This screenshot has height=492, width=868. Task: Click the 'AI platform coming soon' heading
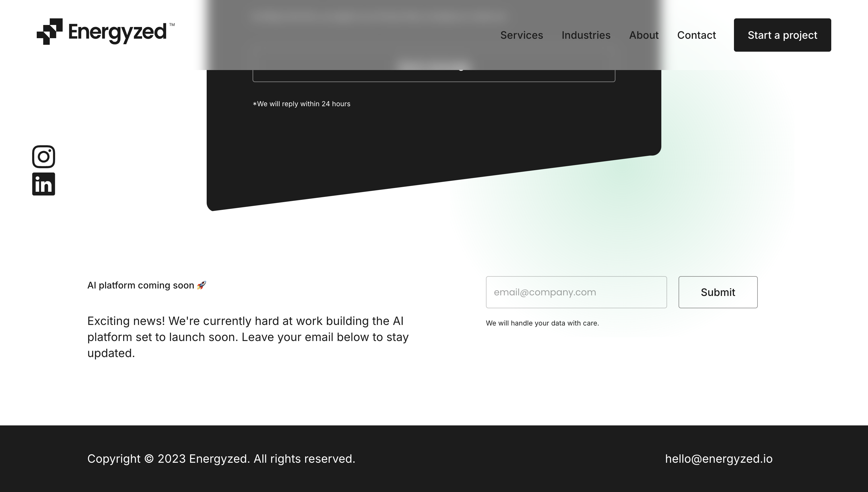pos(141,285)
